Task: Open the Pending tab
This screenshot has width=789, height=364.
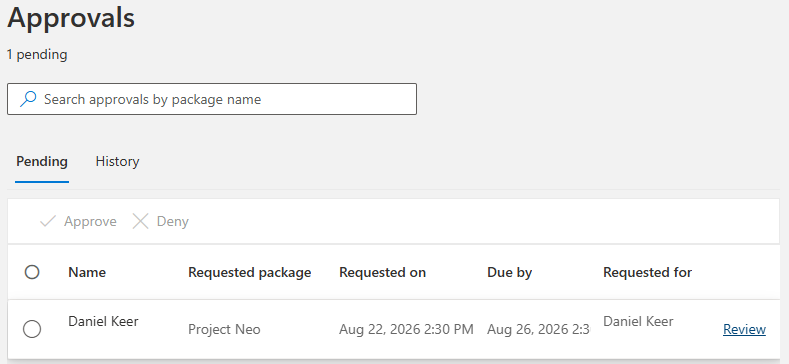Action: pyautogui.click(x=42, y=162)
